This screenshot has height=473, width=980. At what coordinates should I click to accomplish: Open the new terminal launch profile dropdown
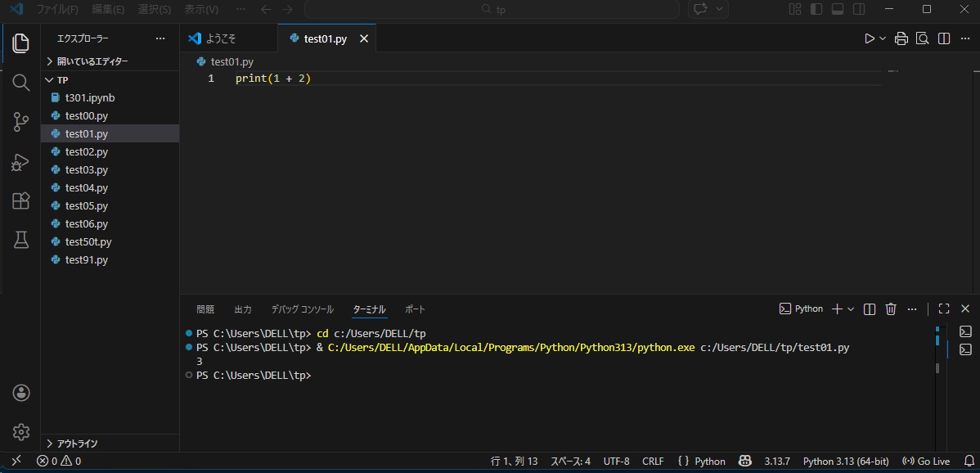click(852, 309)
